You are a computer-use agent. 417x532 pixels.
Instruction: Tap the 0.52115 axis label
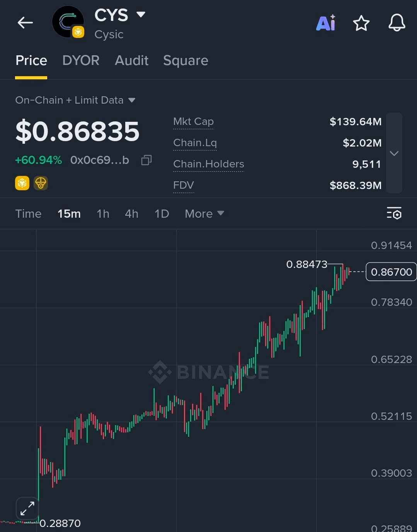click(x=391, y=416)
